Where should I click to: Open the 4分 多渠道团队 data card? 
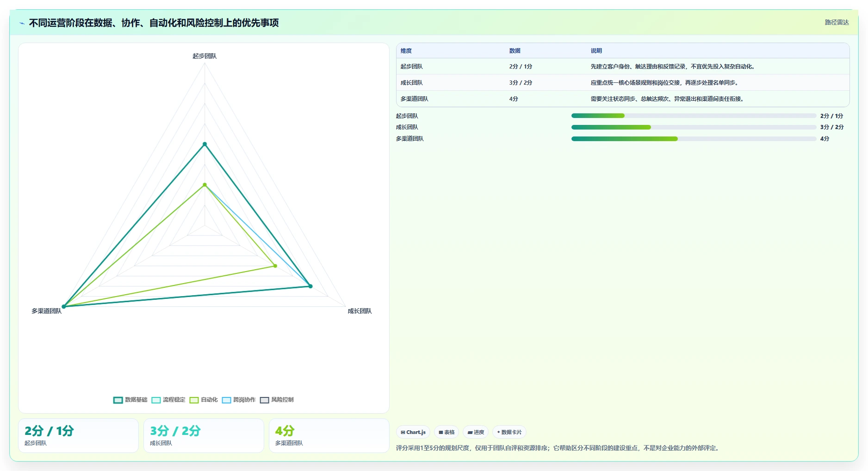329,436
